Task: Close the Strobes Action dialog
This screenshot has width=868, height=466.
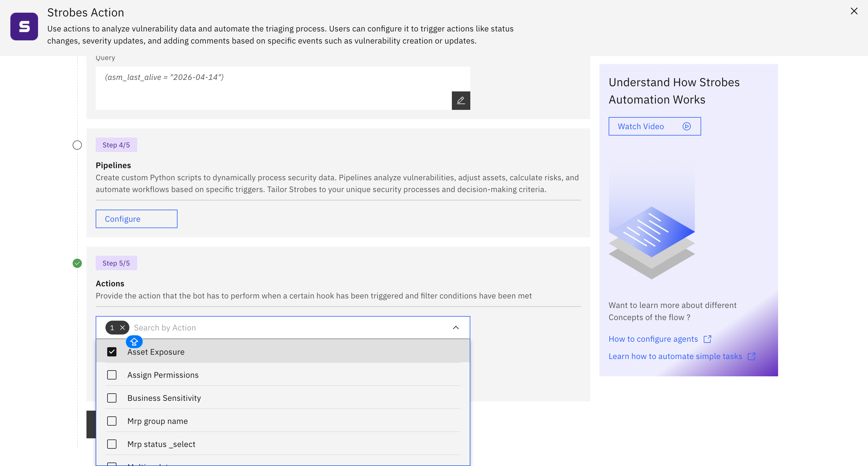Action: (x=854, y=11)
